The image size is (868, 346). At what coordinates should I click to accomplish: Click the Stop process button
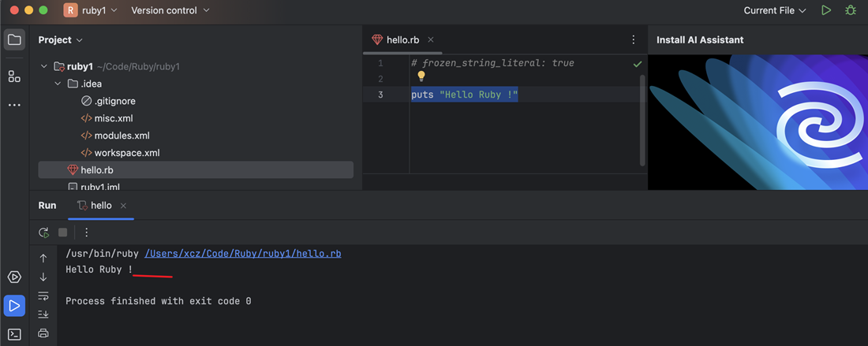63,233
